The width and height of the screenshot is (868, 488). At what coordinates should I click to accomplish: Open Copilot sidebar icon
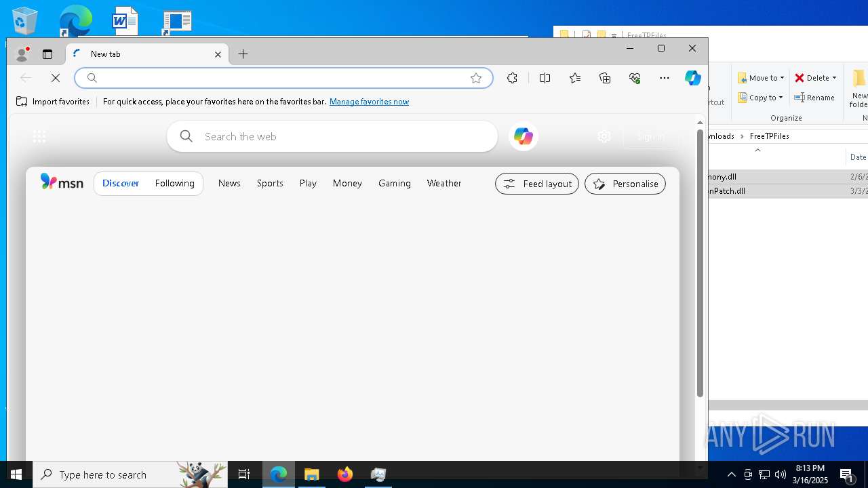click(692, 78)
